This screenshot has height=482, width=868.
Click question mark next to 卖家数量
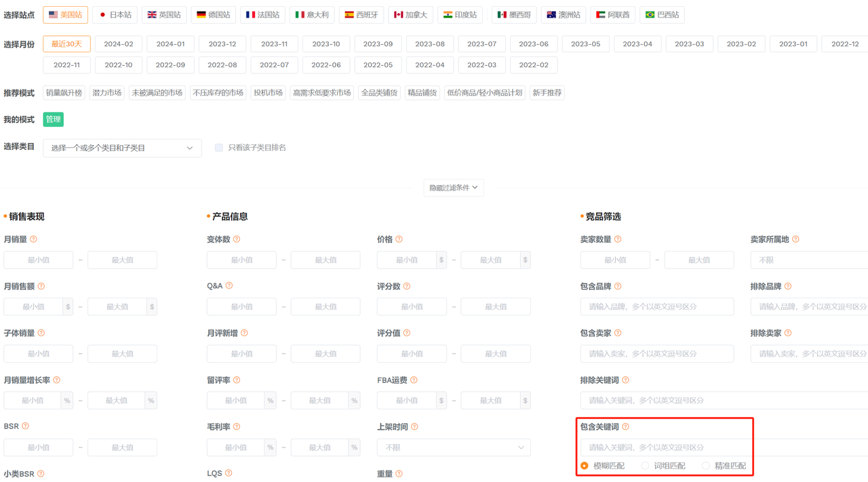pyautogui.click(x=618, y=239)
